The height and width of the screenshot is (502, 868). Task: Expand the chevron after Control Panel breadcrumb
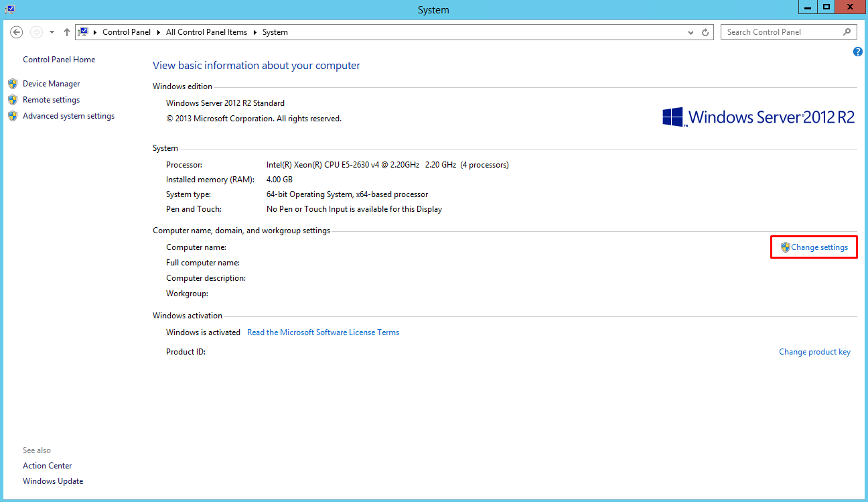(159, 32)
